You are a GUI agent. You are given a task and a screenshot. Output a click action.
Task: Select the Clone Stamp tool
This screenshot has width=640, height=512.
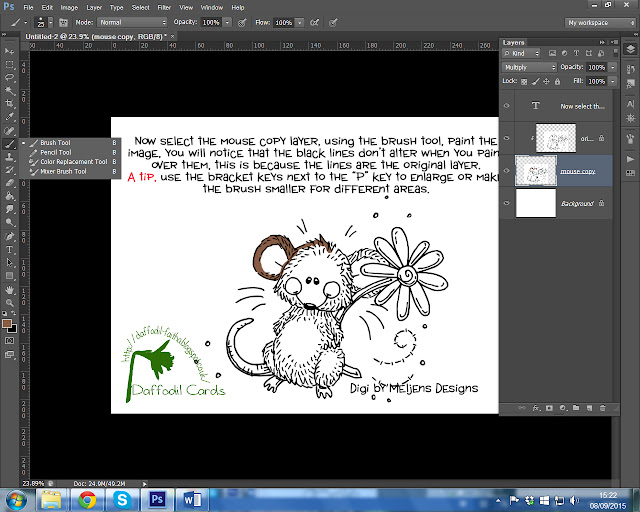(x=9, y=157)
